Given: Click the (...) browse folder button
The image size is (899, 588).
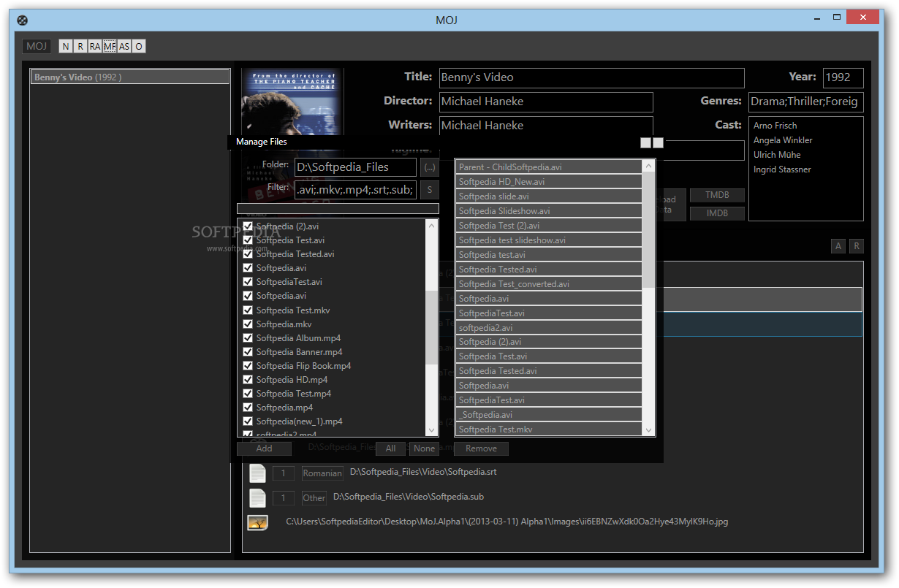Looking at the screenshot, I should [430, 167].
